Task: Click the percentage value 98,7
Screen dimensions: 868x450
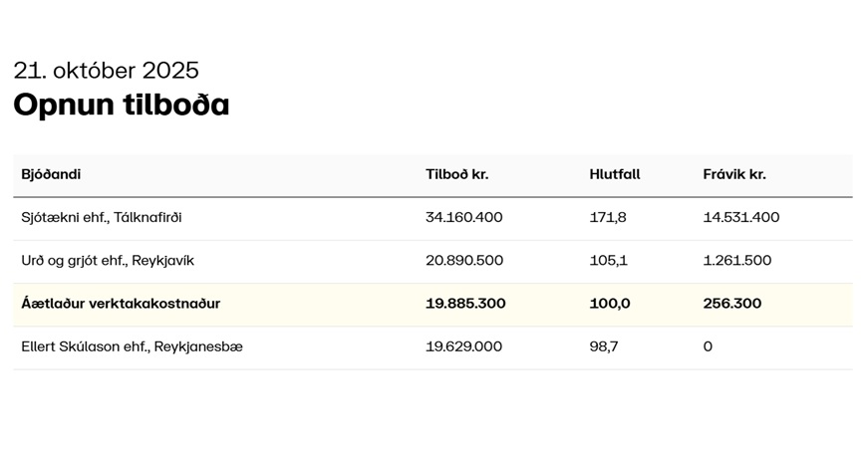Action: click(603, 346)
